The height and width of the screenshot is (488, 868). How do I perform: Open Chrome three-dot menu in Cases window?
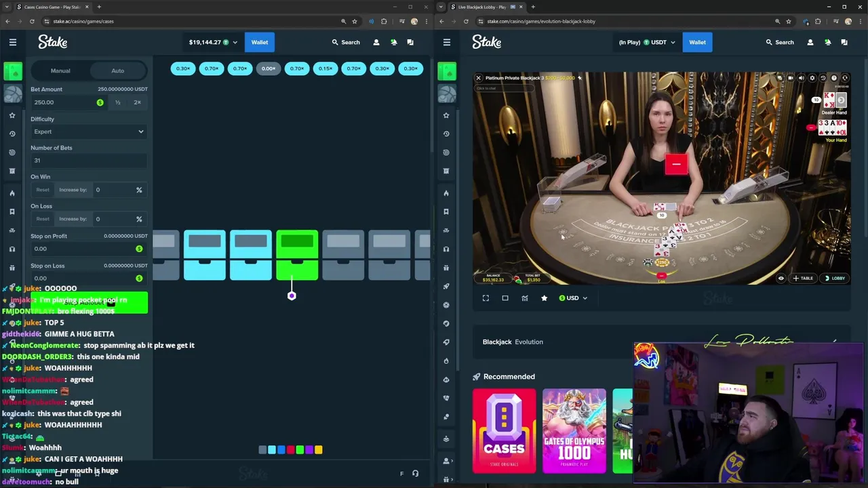click(427, 21)
